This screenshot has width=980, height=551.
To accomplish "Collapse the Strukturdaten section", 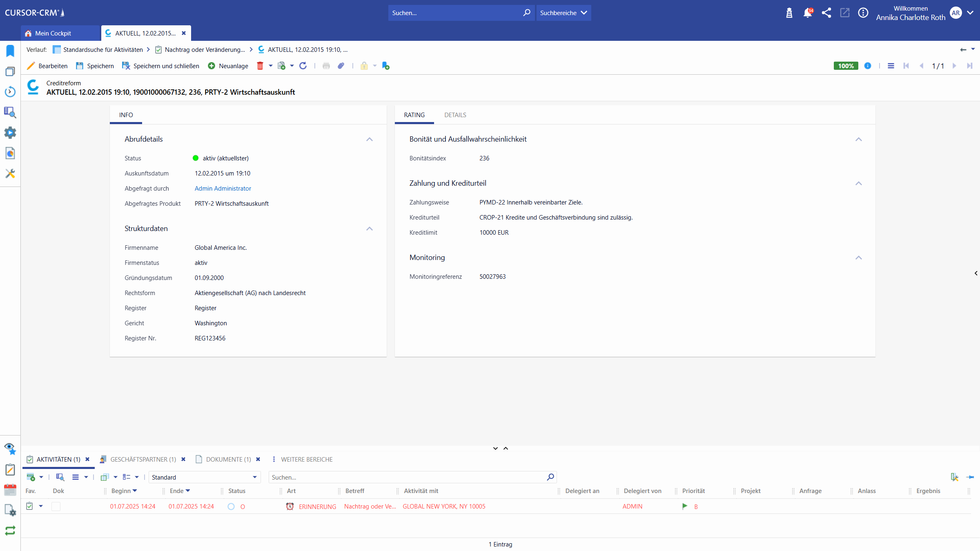I will (370, 229).
